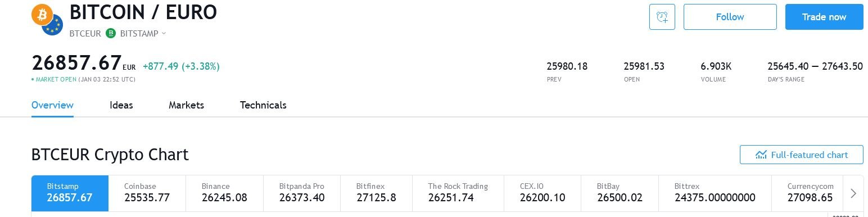The width and height of the screenshot is (868, 217).
Task: Show more exchanges with right arrow
Action: [853, 193]
